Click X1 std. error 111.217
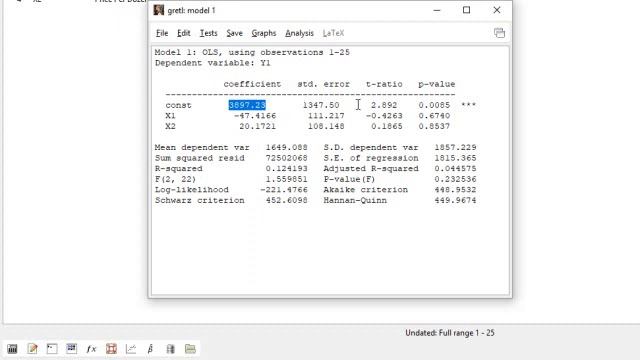Viewport: 640px width, 360px height. [x=326, y=116]
